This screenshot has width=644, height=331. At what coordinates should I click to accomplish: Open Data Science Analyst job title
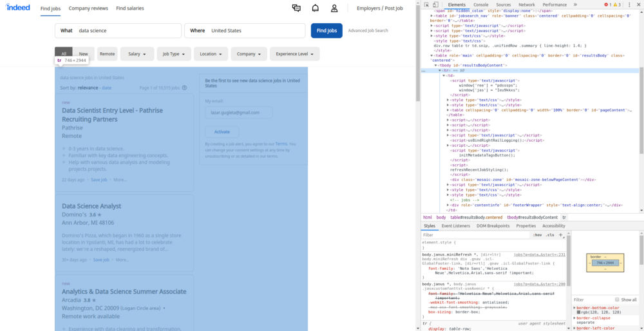tap(91, 205)
